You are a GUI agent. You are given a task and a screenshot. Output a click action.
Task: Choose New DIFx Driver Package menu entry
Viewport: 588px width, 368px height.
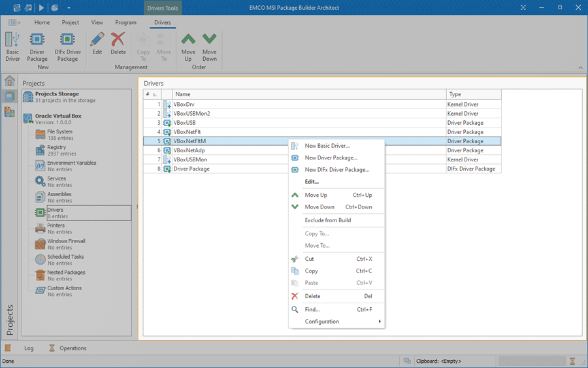336,169
